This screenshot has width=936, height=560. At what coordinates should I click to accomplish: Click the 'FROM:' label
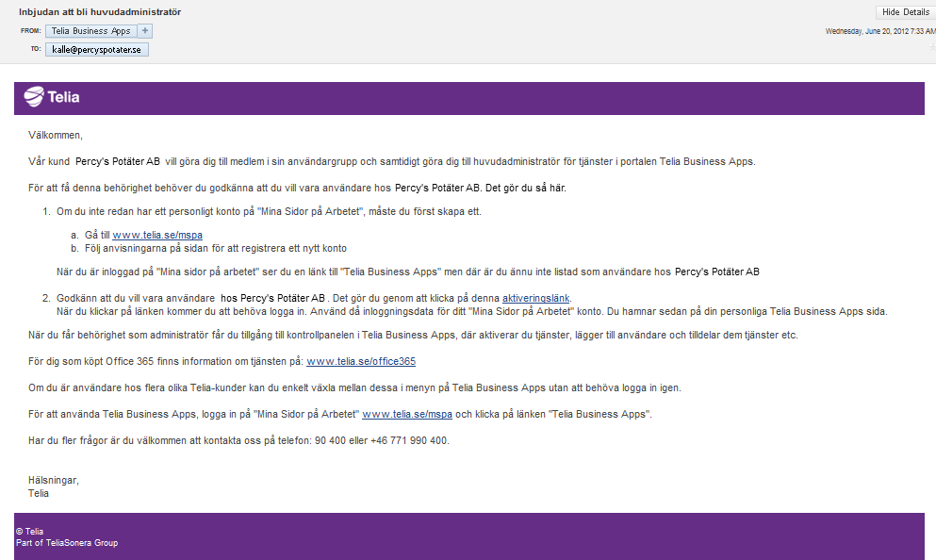coord(30,30)
